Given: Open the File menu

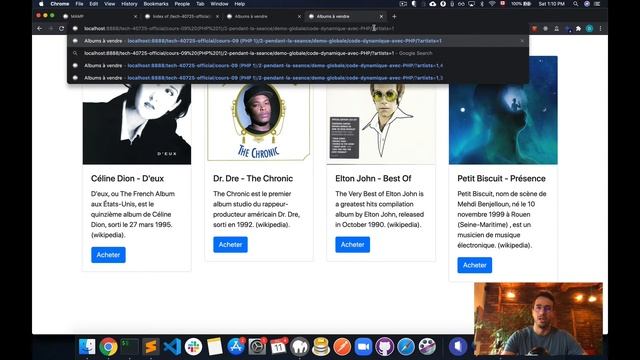Looking at the screenshot, I should (79, 4).
